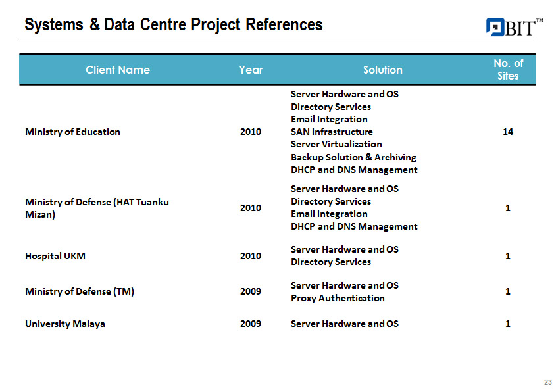Screen dimensions: 554x392
Task: Click the University Malaya client name
Action: [65, 324]
